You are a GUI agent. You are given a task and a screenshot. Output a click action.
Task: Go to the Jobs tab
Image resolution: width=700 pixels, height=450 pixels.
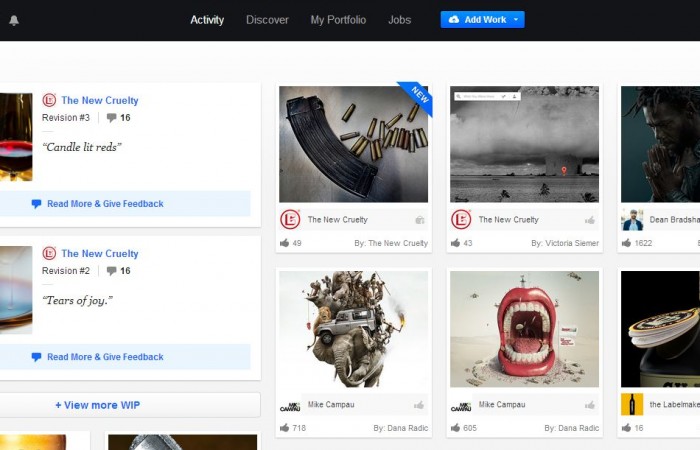click(x=399, y=20)
